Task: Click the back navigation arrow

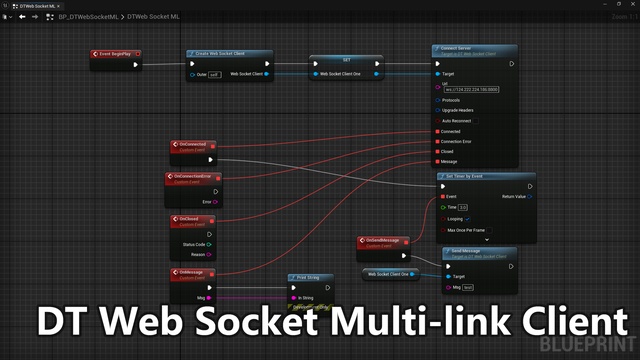Action: (22, 17)
